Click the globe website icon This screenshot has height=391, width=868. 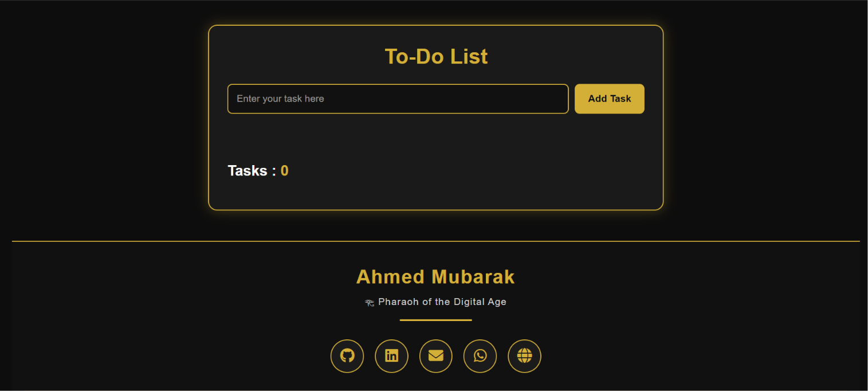pos(524,356)
